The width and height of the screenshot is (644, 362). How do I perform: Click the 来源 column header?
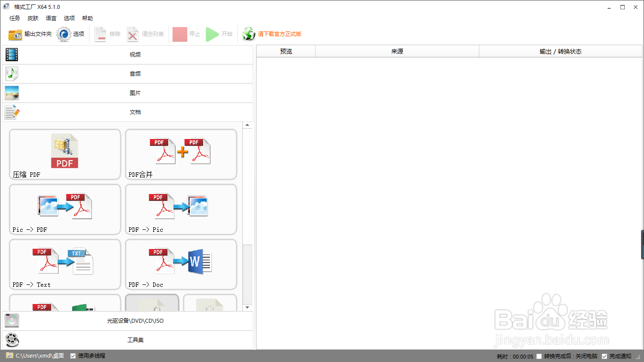click(397, 51)
